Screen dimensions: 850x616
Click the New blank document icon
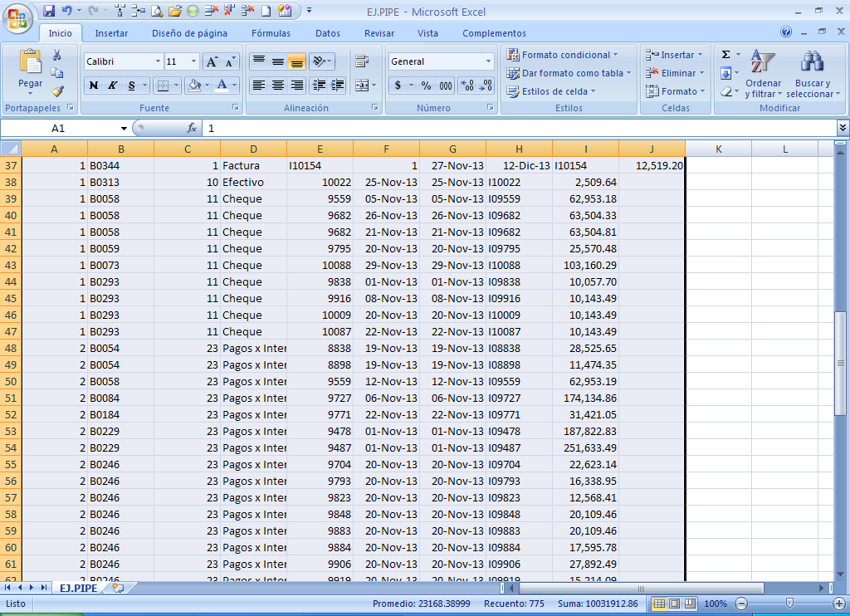[x=266, y=10]
